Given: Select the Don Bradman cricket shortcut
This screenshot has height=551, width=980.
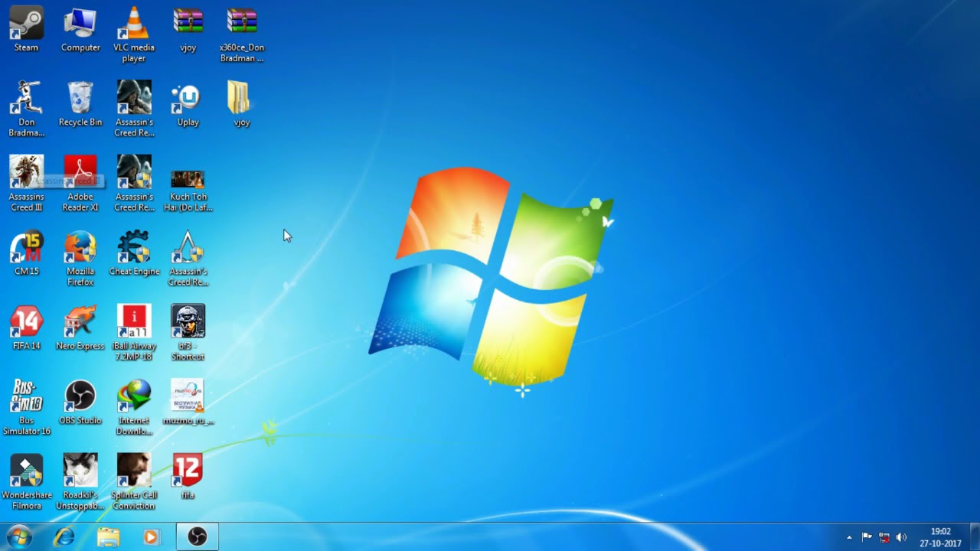Looking at the screenshot, I should point(26,109).
